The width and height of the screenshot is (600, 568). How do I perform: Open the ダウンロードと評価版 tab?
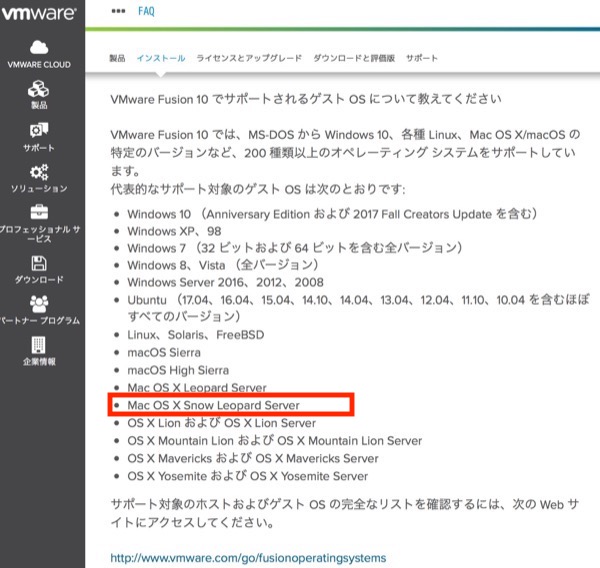tap(354, 58)
